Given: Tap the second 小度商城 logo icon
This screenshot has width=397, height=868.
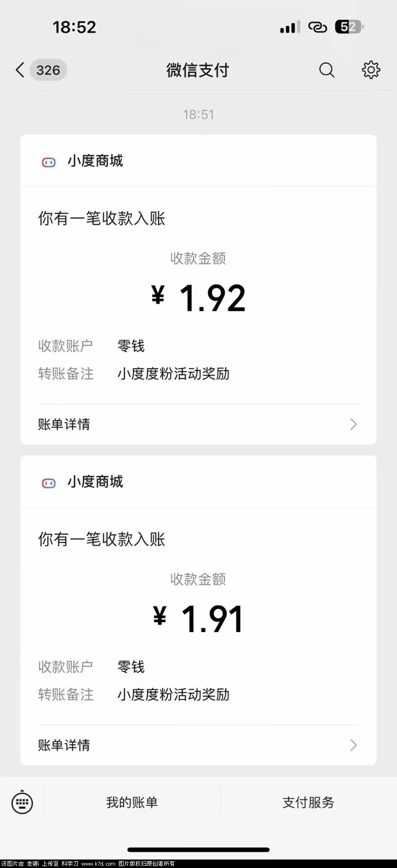Looking at the screenshot, I should pos(49,483).
